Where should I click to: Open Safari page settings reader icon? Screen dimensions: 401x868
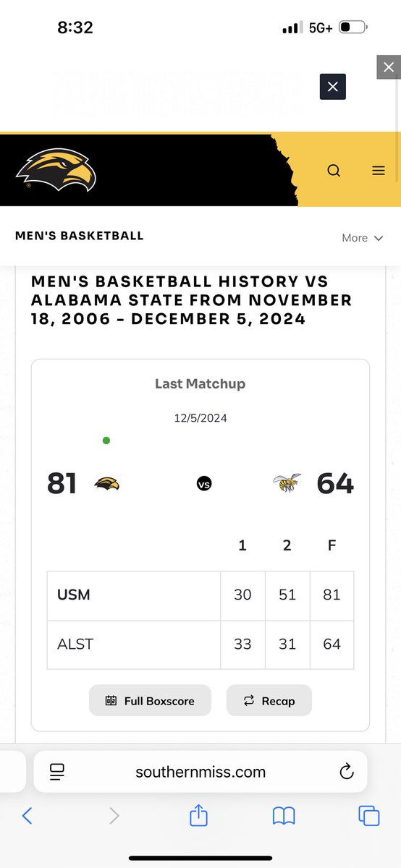tap(57, 772)
